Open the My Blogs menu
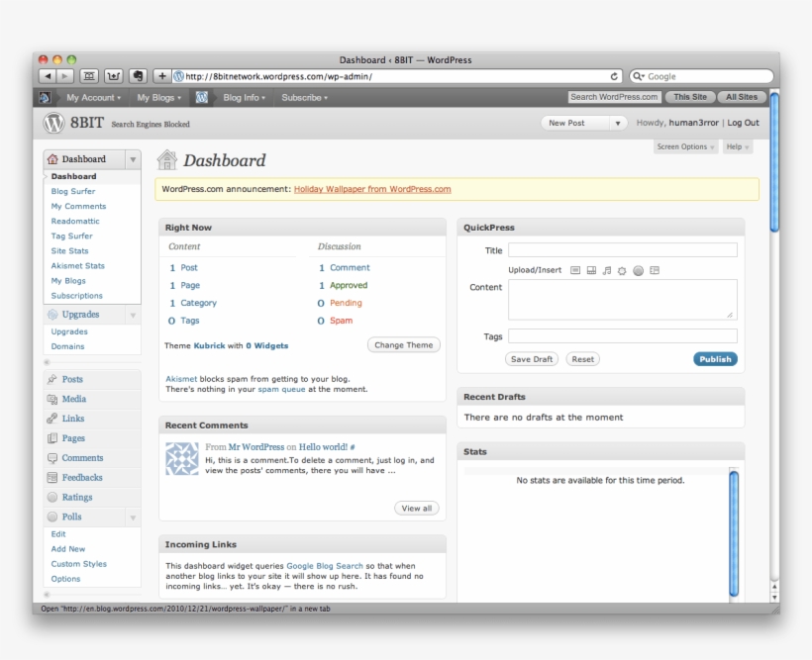 coord(158,98)
